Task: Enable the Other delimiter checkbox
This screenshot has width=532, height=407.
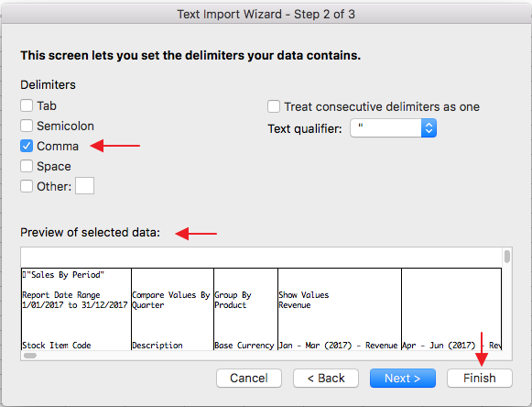Action: (x=27, y=186)
